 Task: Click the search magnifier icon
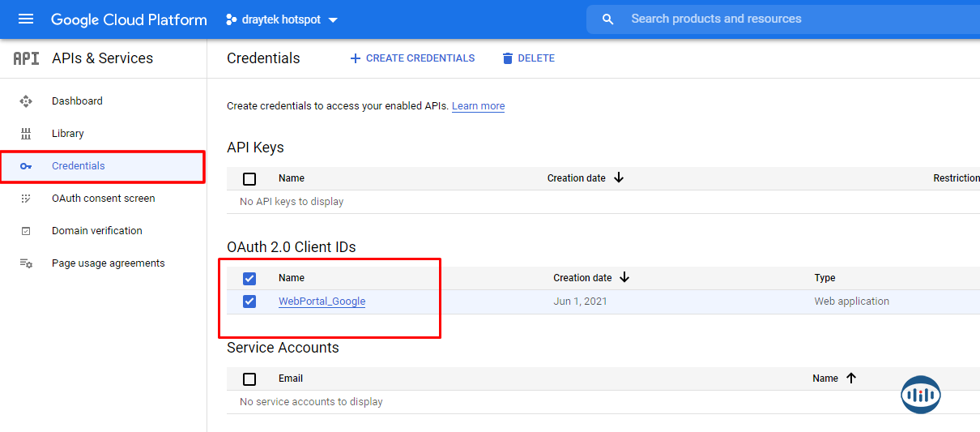point(608,19)
